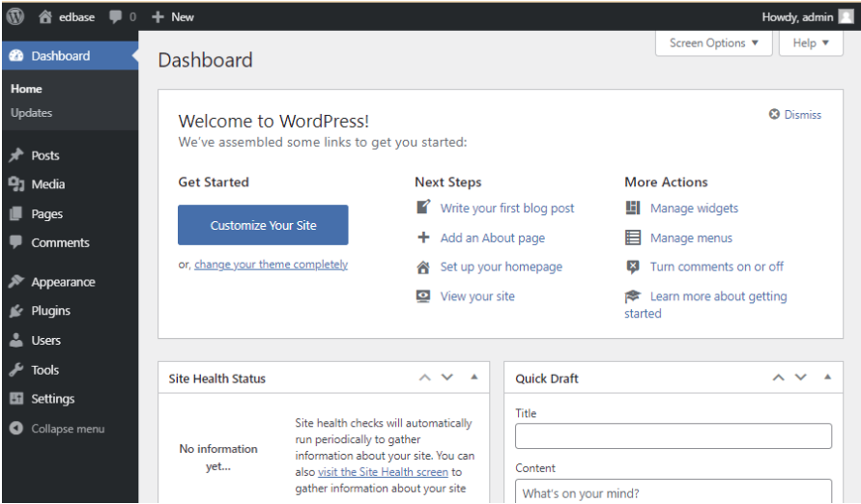Open the Posts menu
The image size is (861, 504).
point(45,155)
